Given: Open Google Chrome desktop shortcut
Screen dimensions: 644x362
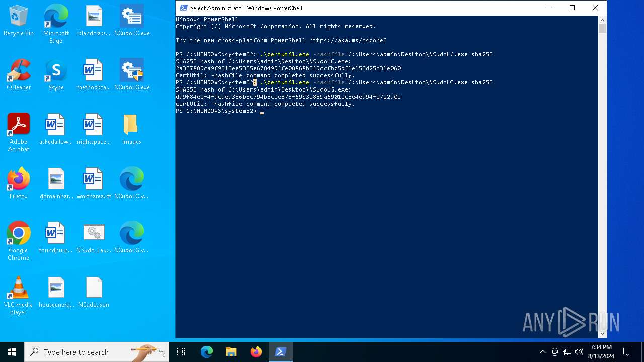Looking at the screenshot, I should [x=19, y=241].
